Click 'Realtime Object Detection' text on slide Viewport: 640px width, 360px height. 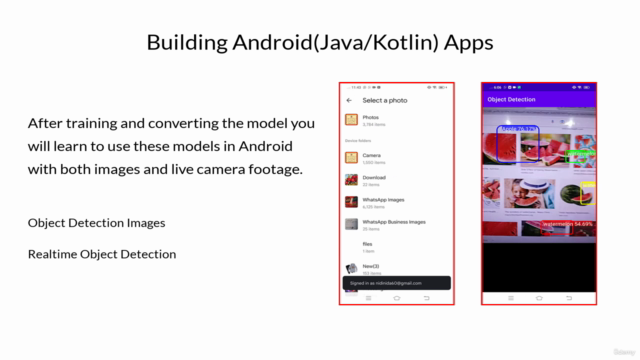pos(102,254)
